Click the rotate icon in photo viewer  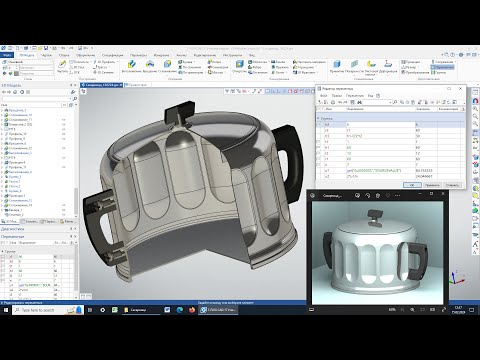pos(367,196)
